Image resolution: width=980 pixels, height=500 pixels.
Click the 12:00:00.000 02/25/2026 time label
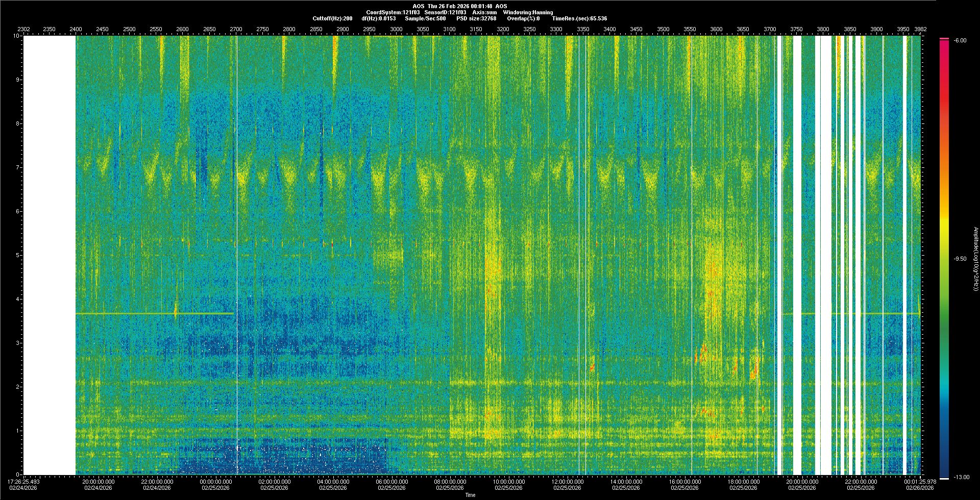[x=568, y=485]
